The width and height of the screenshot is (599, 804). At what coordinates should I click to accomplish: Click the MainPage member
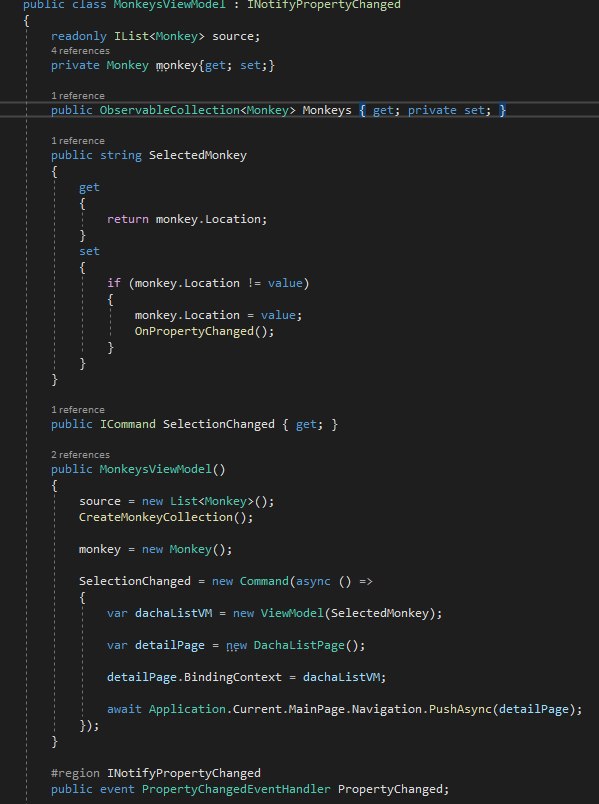(316, 709)
